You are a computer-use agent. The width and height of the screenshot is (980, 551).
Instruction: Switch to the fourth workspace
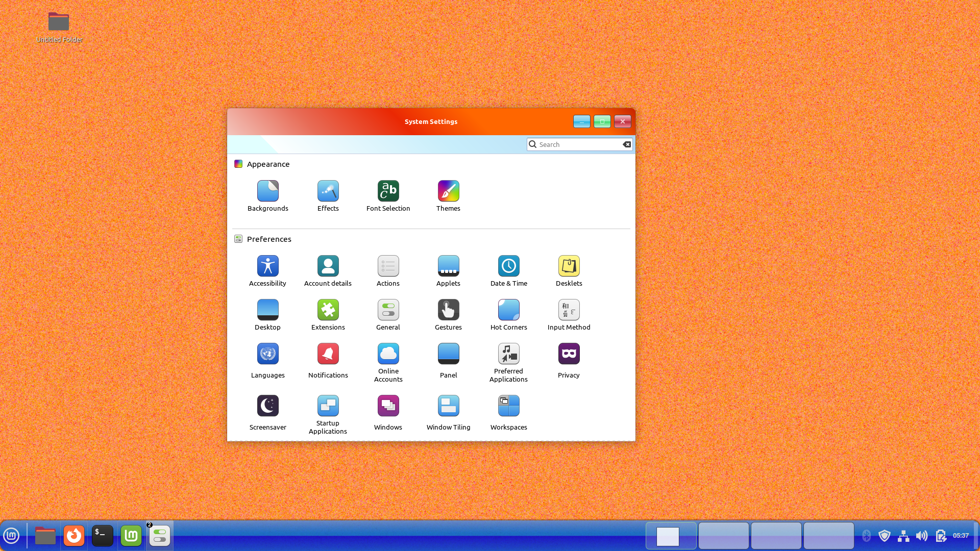pyautogui.click(x=829, y=536)
